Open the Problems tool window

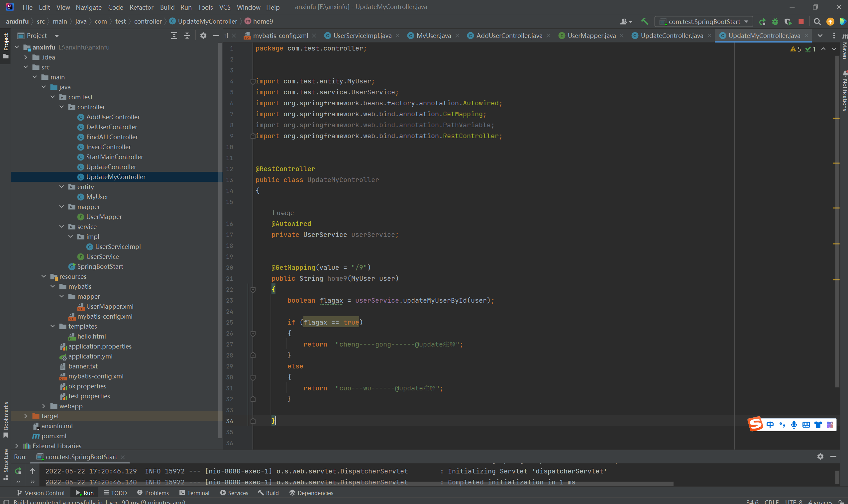click(x=153, y=493)
